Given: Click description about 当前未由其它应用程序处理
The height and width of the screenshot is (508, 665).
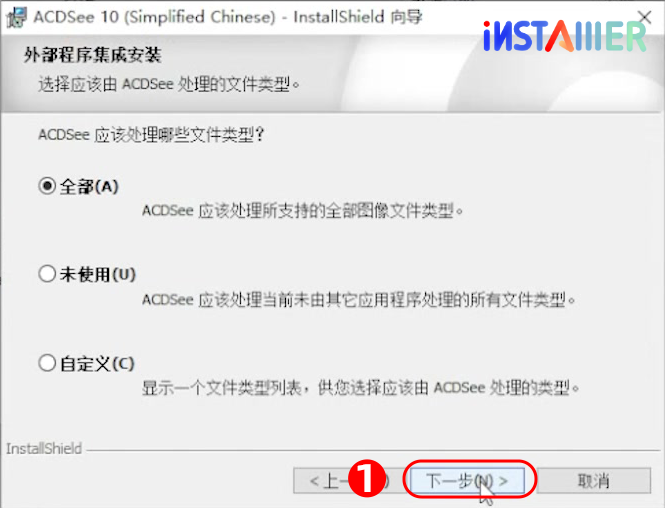Looking at the screenshot, I should (x=359, y=299).
